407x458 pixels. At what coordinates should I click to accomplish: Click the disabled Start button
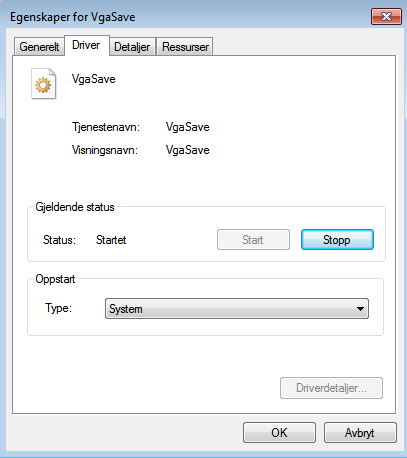253,240
